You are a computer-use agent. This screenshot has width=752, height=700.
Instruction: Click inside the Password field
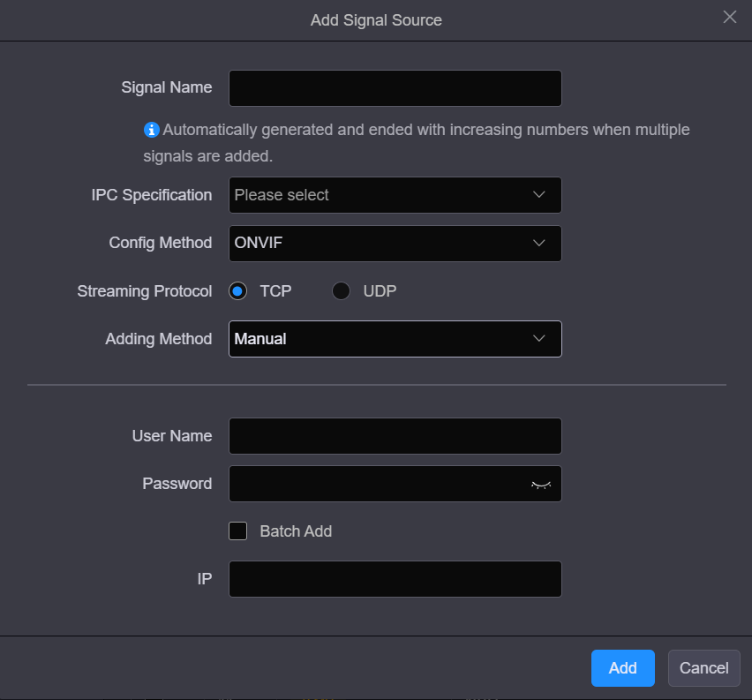375,484
